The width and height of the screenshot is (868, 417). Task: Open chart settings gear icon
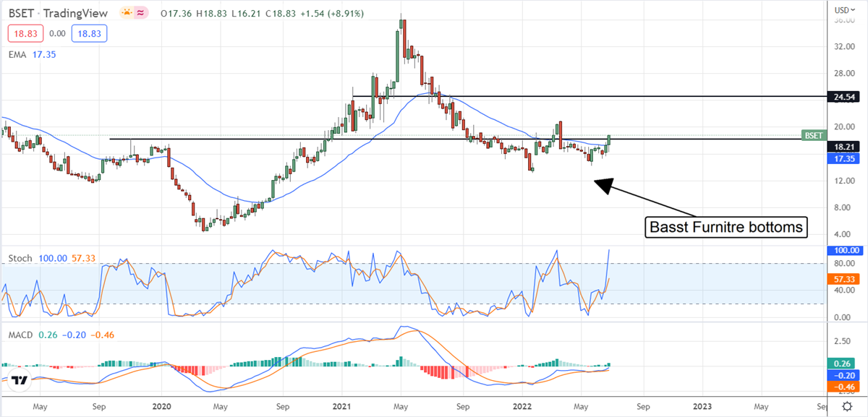(846, 406)
